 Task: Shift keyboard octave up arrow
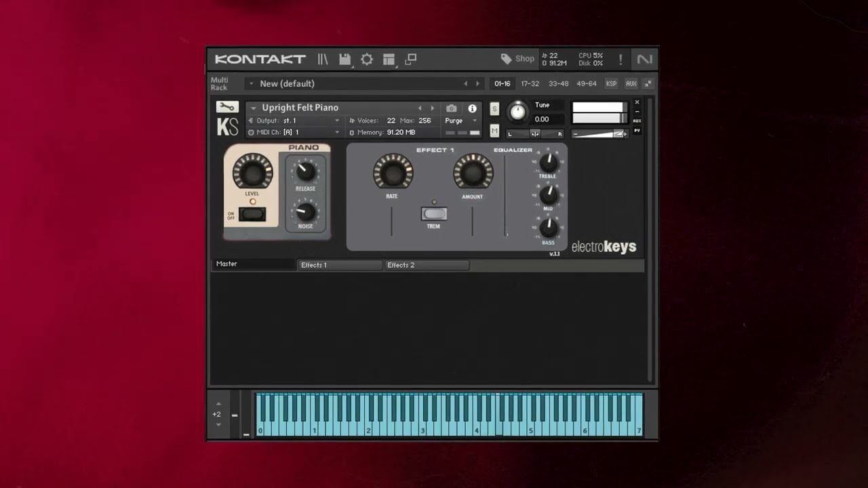tap(218, 404)
